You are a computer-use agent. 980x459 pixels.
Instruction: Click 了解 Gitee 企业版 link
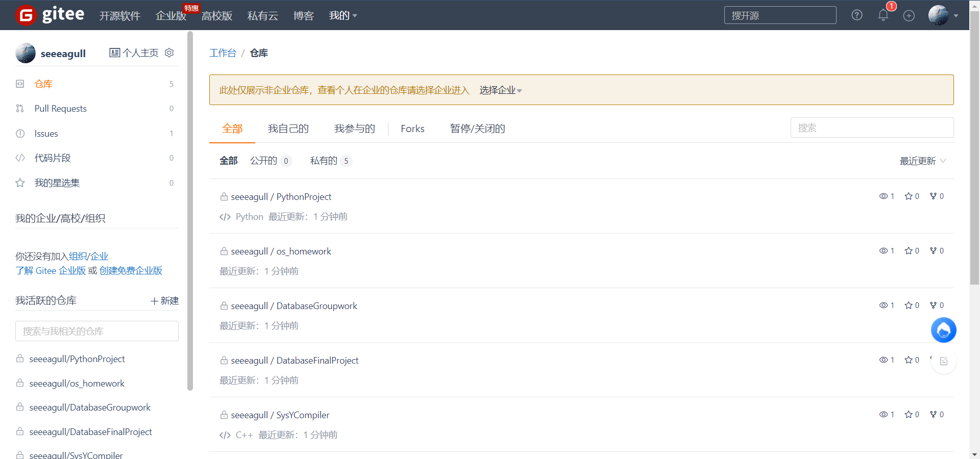click(51, 270)
